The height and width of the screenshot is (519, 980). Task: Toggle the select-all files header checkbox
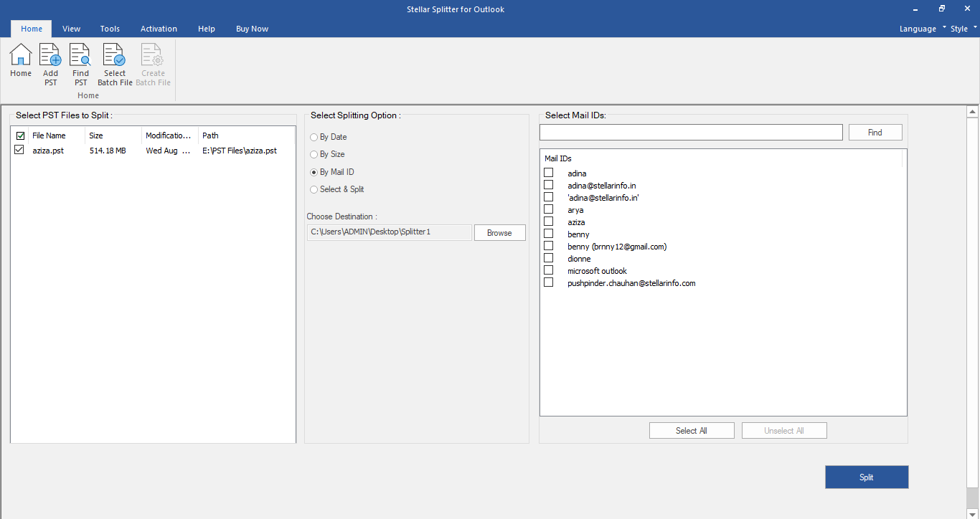pyautogui.click(x=20, y=135)
